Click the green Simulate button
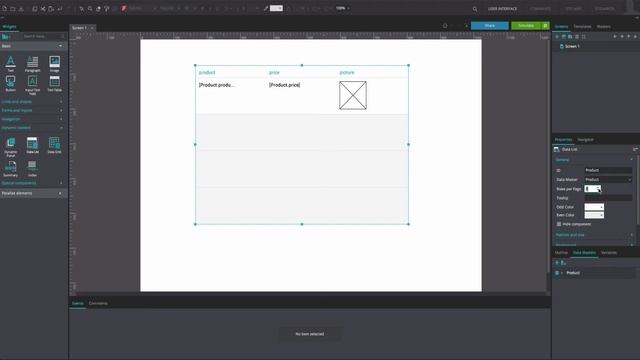Viewport: 640px width, 360px height. click(x=526, y=26)
